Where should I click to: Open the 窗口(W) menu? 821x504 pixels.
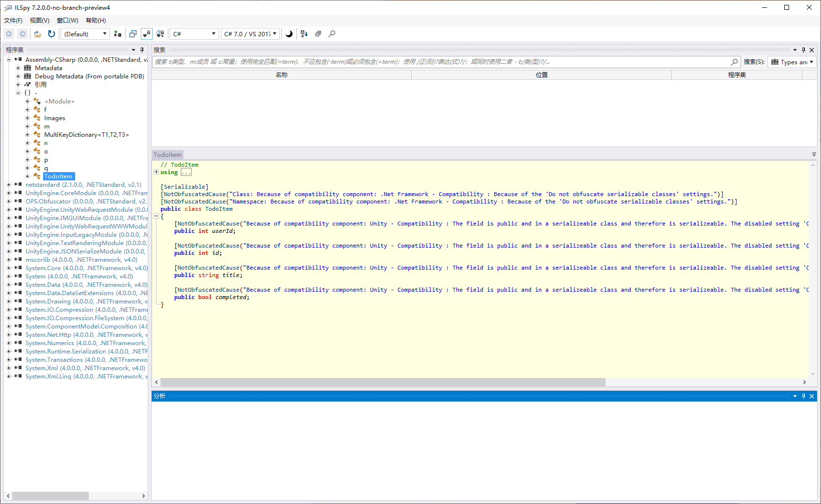(x=68, y=21)
